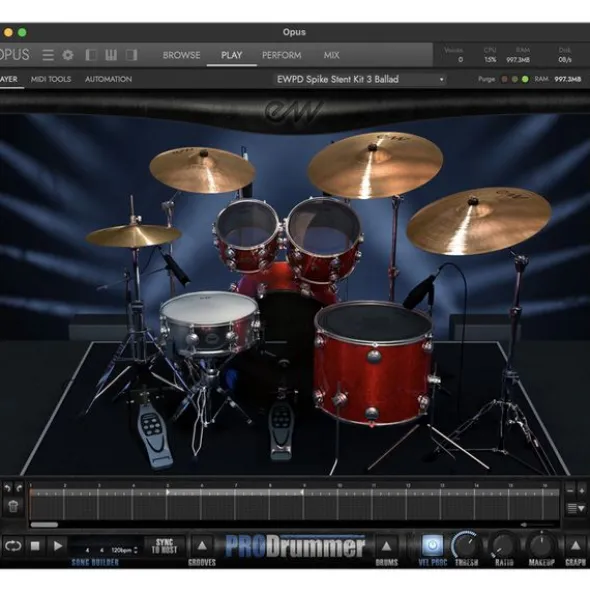Expand the DRUMS panel arrow

(x=386, y=545)
